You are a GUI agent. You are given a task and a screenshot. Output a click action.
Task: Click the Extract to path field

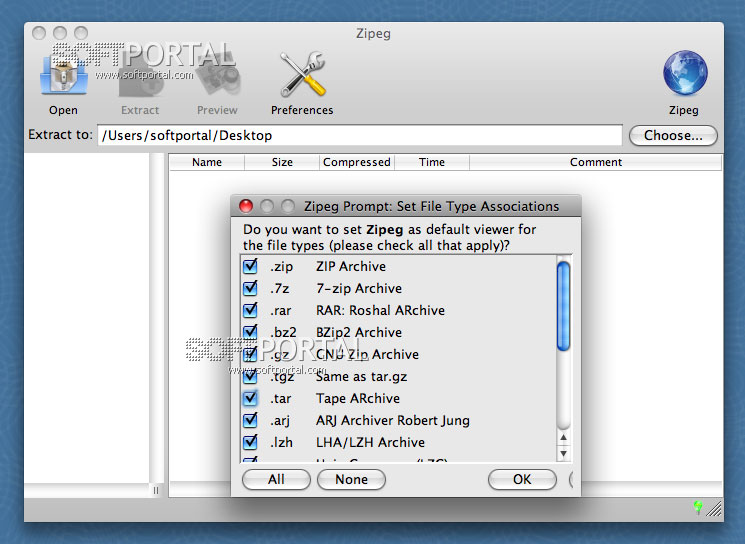[x=360, y=135]
